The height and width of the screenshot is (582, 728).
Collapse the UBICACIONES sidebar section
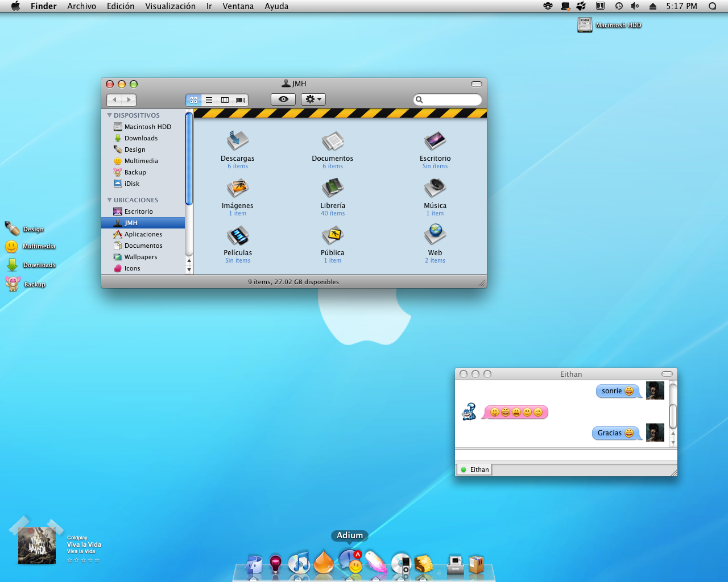[x=109, y=200]
